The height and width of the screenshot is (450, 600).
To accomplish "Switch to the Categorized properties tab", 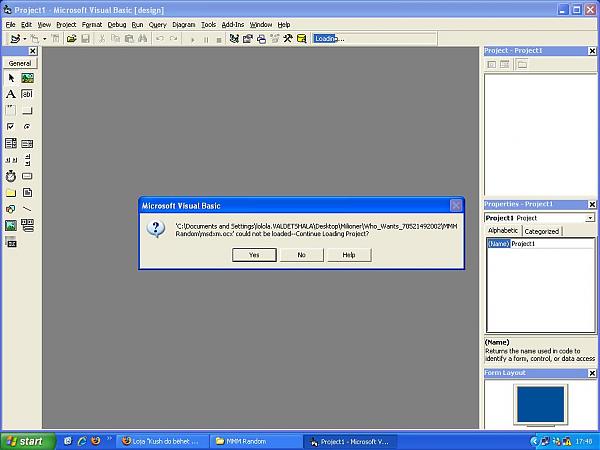I will (541, 231).
